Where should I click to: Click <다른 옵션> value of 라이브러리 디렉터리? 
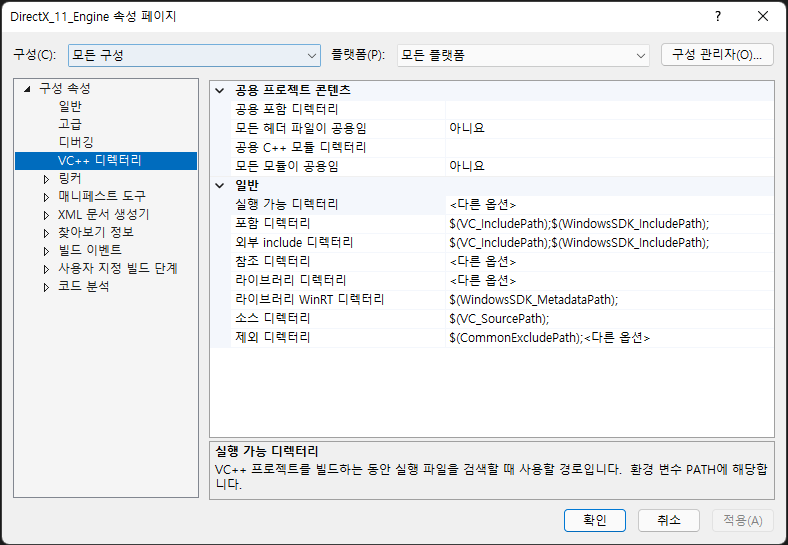610,281
